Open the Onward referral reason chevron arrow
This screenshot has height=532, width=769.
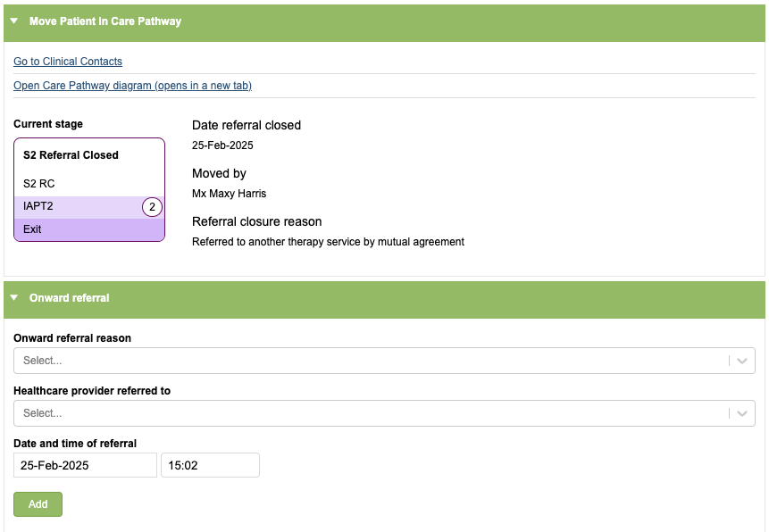pyautogui.click(x=741, y=361)
